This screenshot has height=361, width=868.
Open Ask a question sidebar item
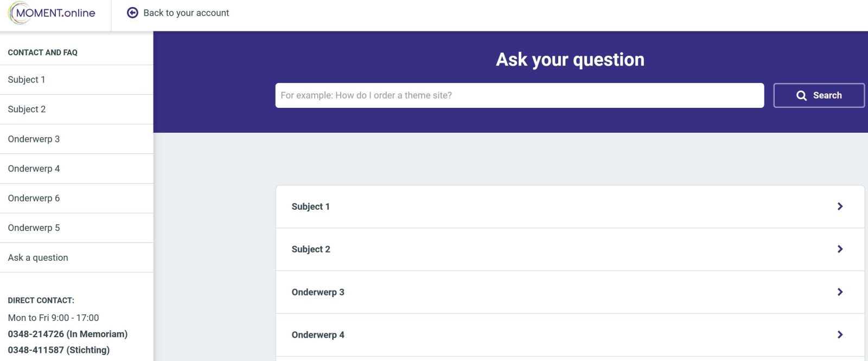click(38, 258)
